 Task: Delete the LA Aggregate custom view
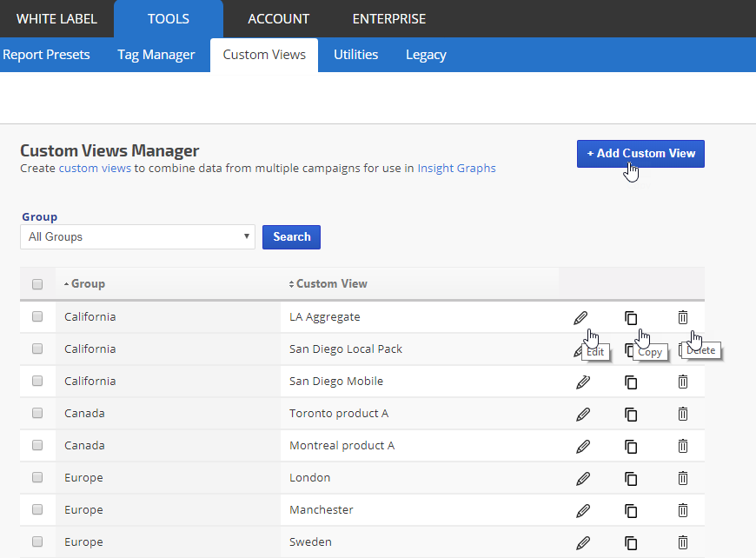[x=683, y=317]
